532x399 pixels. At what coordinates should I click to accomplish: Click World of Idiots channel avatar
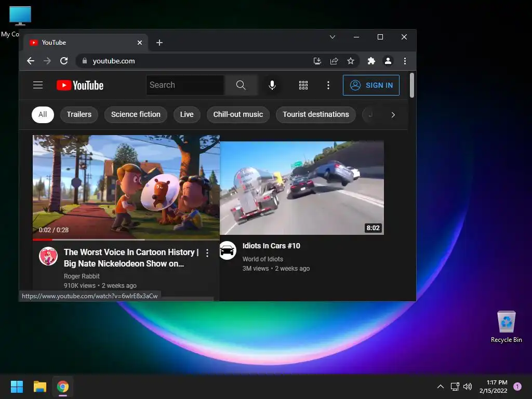tap(228, 250)
